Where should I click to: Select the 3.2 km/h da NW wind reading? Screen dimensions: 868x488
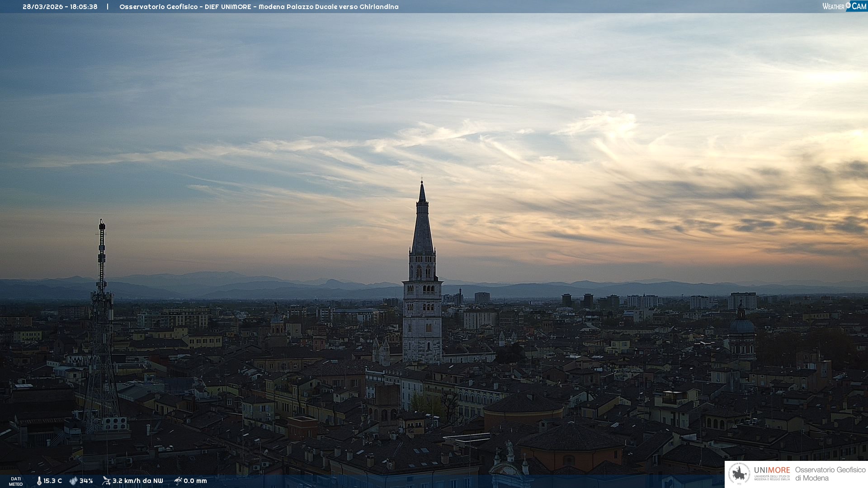[137, 481]
